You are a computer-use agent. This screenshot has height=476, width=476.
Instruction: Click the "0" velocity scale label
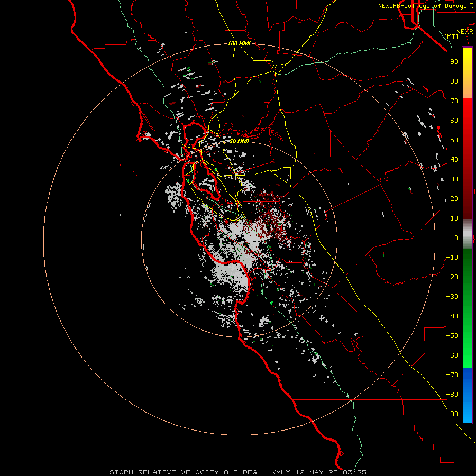(456, 237)
